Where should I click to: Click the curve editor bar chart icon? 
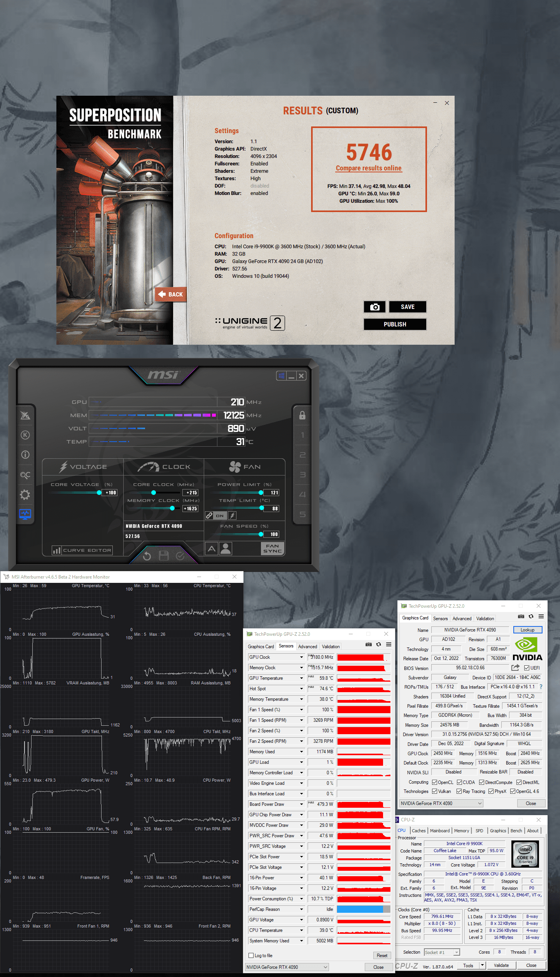[x=57, y=550]
